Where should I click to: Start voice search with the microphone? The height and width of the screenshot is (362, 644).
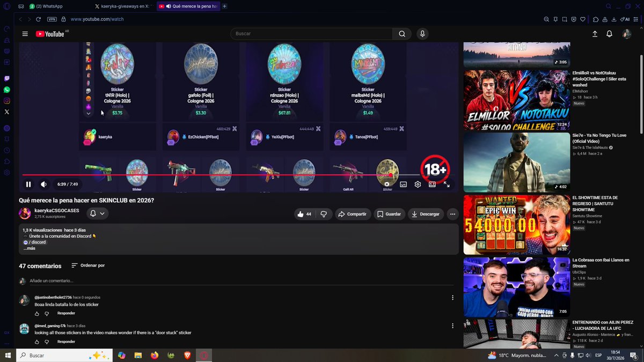pyautogui.click(x=422, y=34)
